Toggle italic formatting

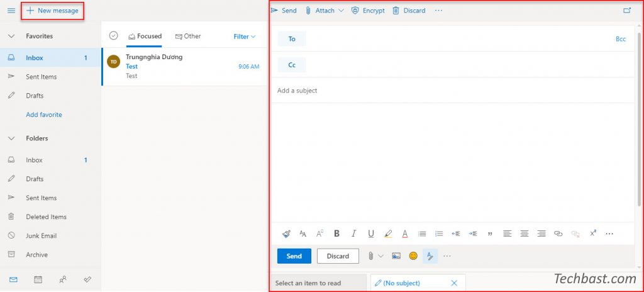(x=353, y=233)
